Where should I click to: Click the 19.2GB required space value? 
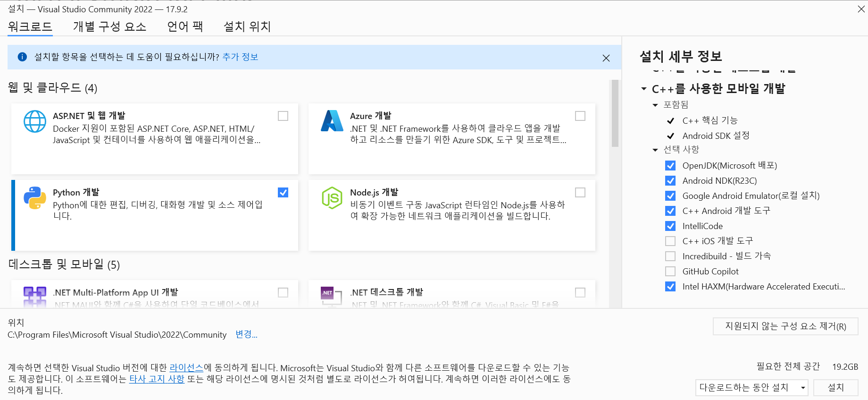click(845, 367)
